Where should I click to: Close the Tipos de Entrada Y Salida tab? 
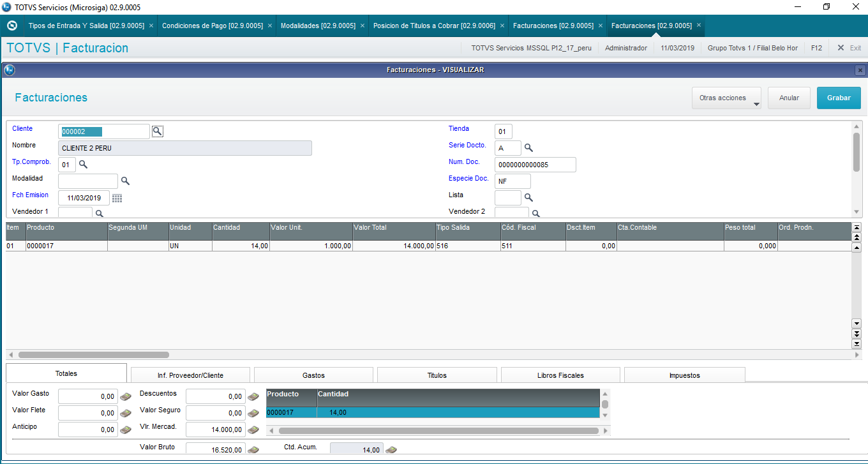tap(151, 26)
